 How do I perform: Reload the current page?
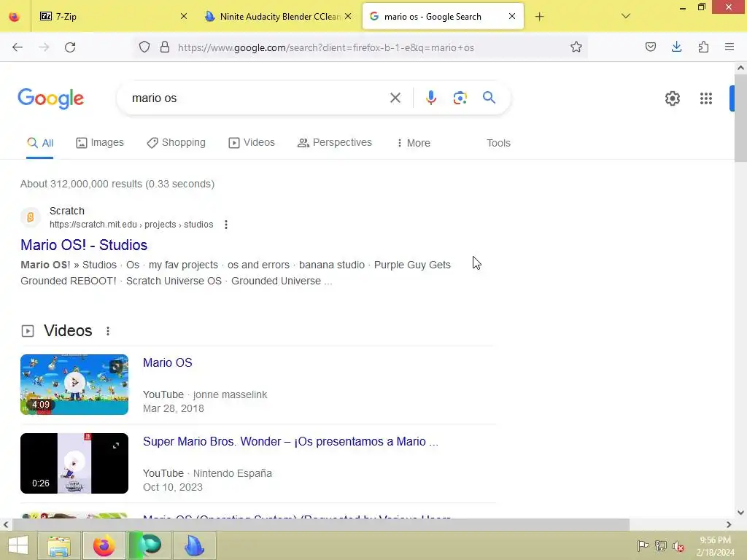(x=70, y=47)
